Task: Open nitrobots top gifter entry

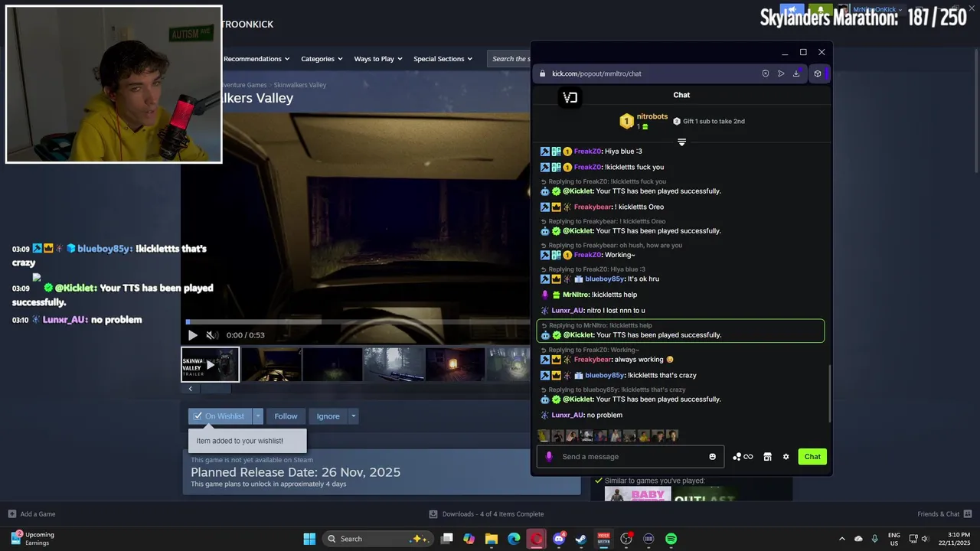Action: click(643, 121)
